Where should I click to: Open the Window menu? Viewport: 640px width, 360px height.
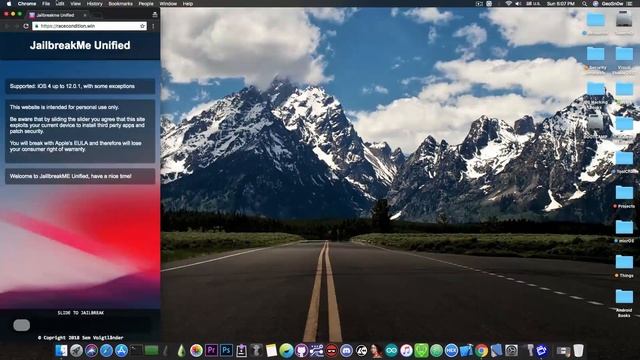point(168,4)
